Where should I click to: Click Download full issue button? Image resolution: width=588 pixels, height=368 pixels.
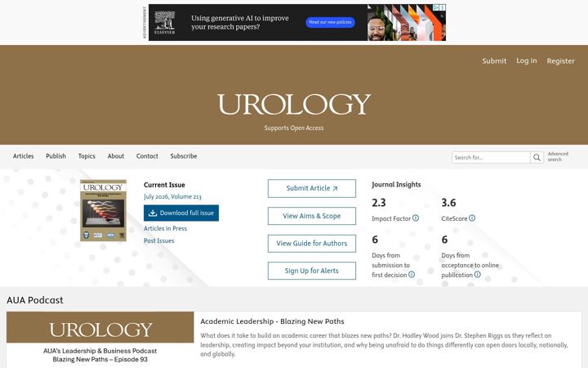(181, 213)
